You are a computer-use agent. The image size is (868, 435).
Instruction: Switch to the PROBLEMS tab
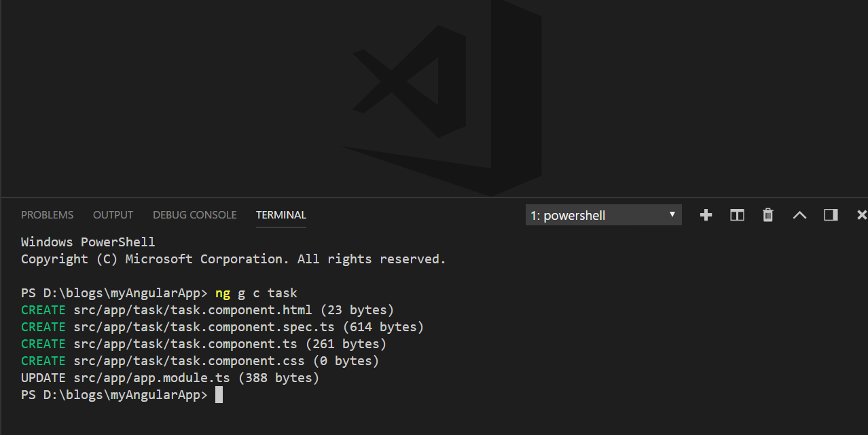coord(47,215)
